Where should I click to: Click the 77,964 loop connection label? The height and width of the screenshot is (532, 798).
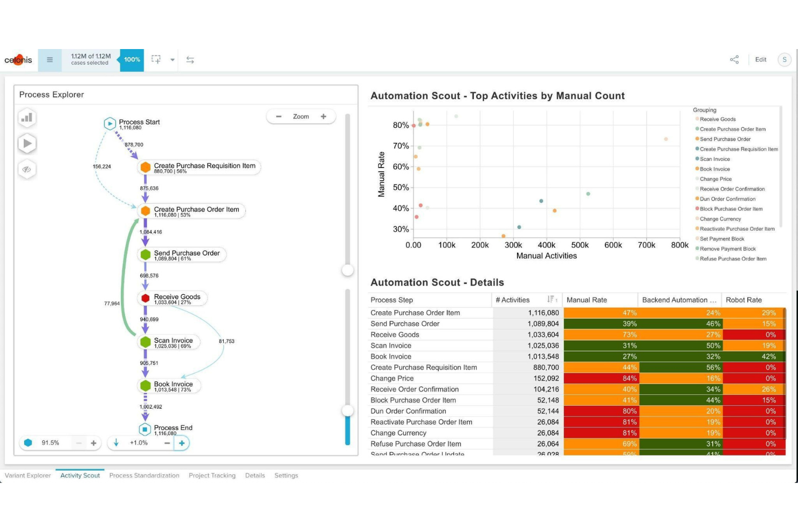[112, 303]
